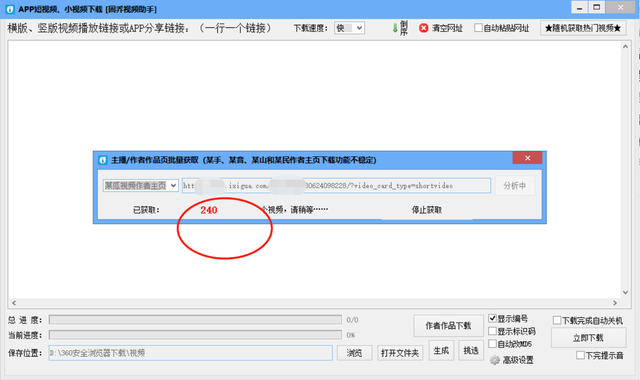Close the 主播/作者作品页批量获取 dialog
Screen dimensions: 640x380
coord(527,158)
